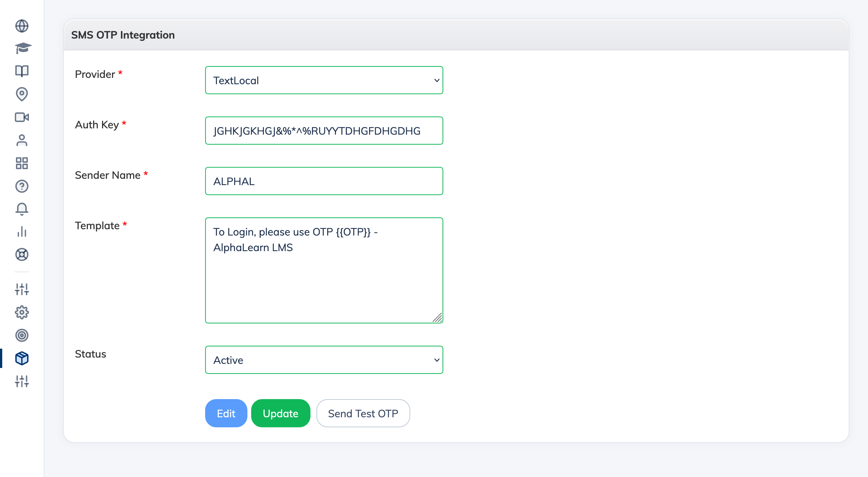Open the bar chart reports icon

tap(22, 232)
